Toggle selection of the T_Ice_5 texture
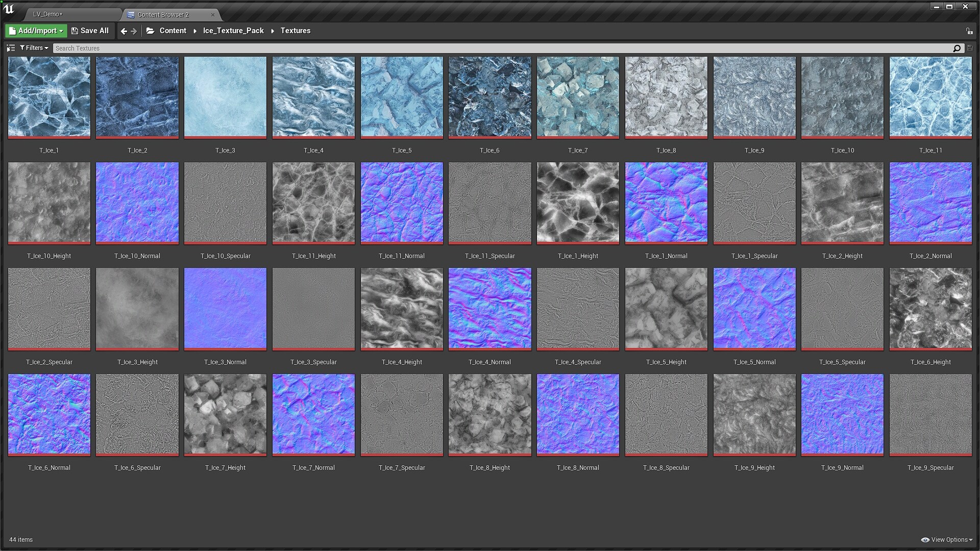Image resolution: width=980 pixels, height=551 pixels. coord(401,97)
